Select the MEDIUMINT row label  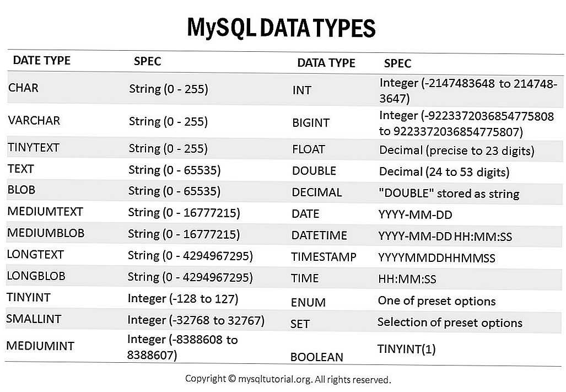[40, 346]
